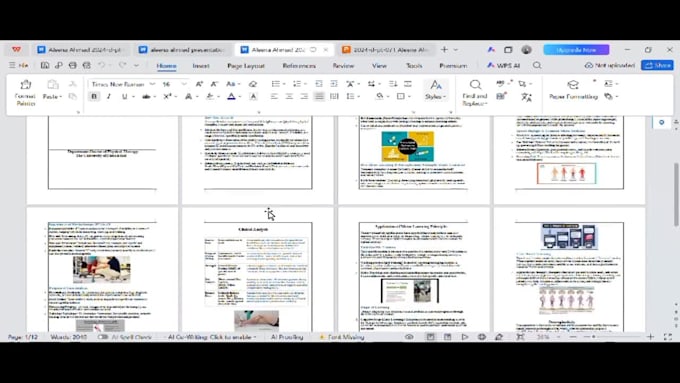Screen dimensions: 680x383
Task: Increase font size with the grow-font icon
Action: pyautogui.click(x=199, y=84)
